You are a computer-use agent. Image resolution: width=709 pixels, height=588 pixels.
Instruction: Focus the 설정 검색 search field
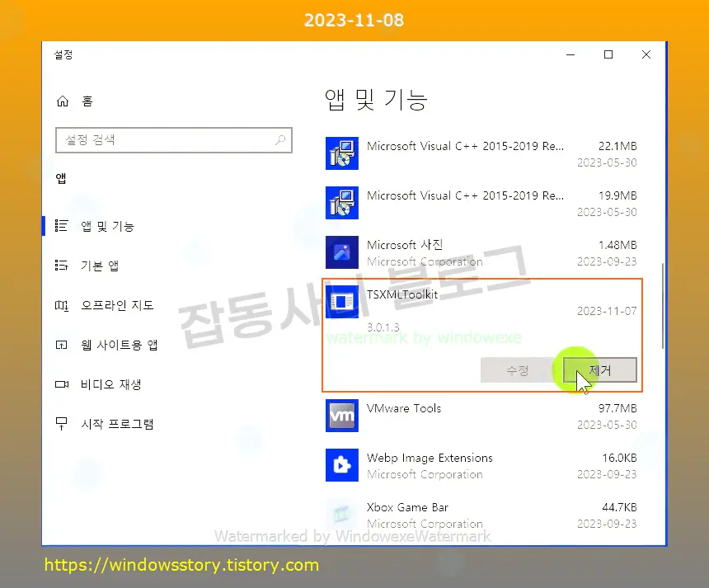coord(174,140)
